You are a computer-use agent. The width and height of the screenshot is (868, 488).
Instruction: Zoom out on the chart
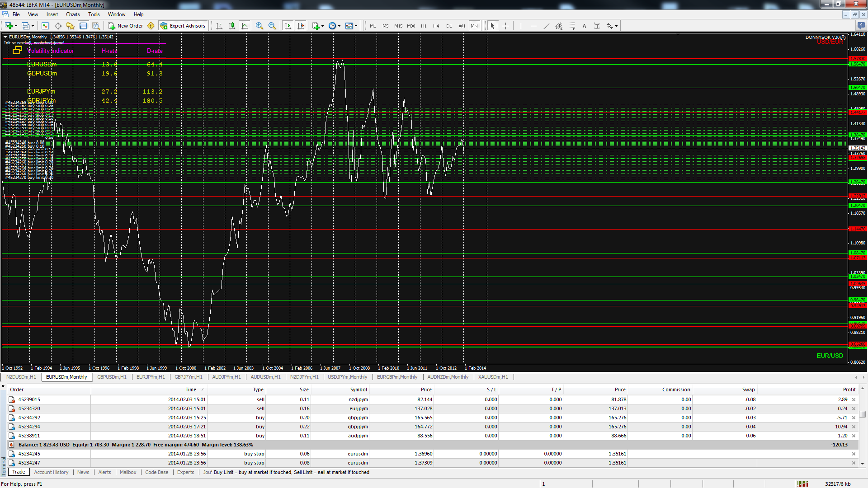pos(272,26)
